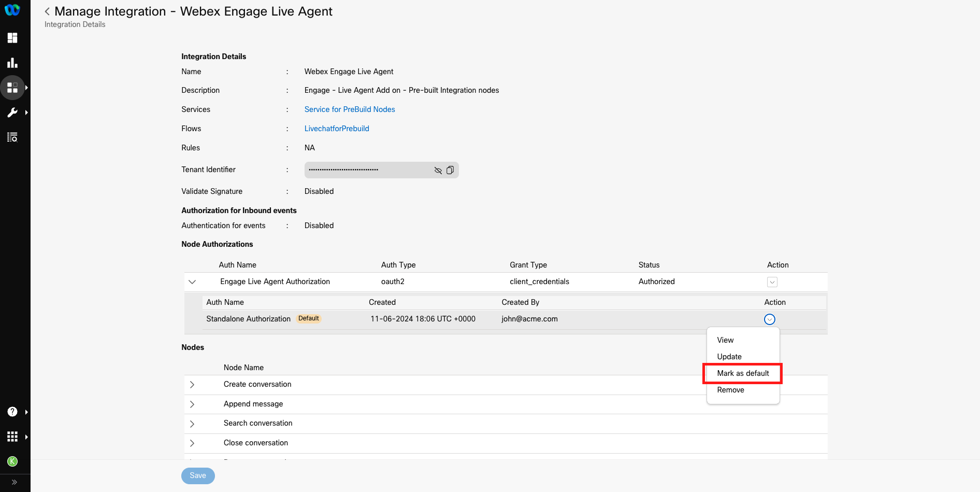Expand the Create conversation node

(x=192, y=385)
